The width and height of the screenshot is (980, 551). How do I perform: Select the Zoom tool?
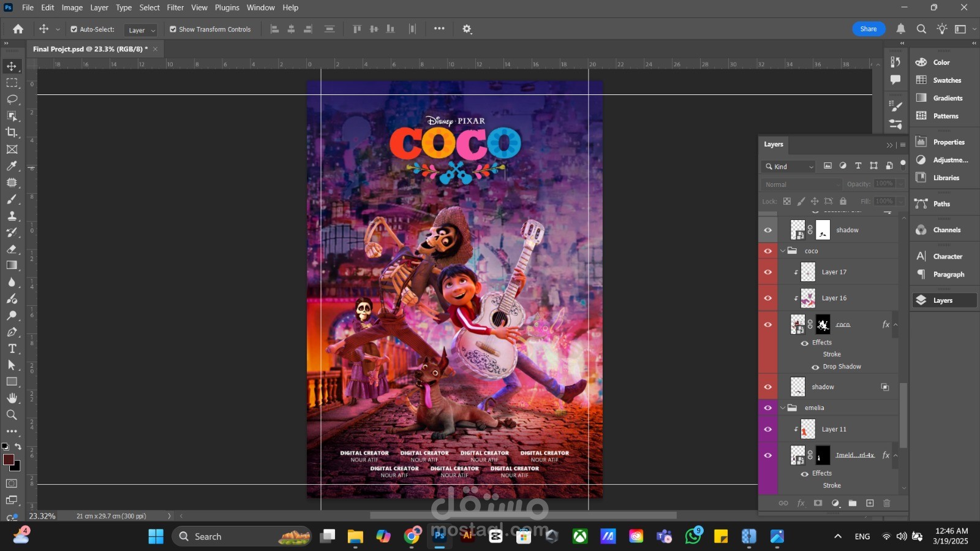point(12,415)
